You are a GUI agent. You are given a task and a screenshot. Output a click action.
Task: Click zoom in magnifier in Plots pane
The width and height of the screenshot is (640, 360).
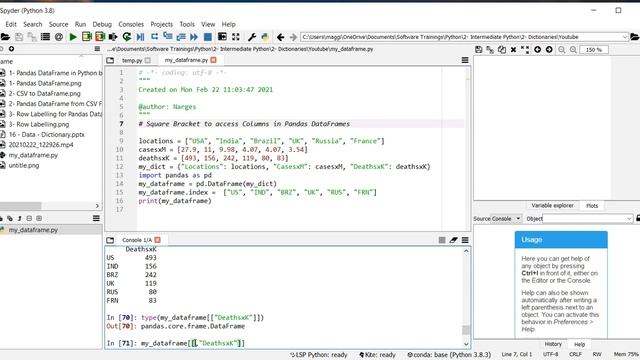tap(573, 49)
